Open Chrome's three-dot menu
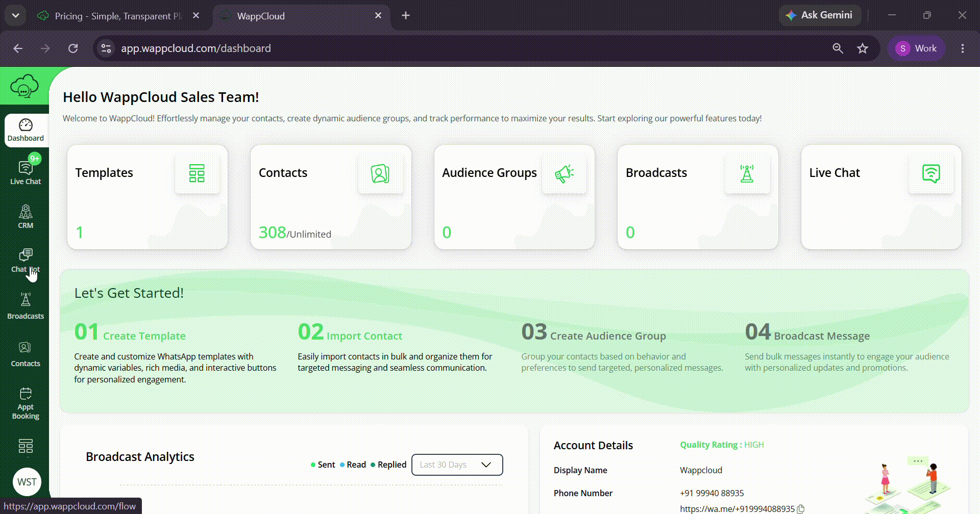The image size is (980, 514). click(x=963, y=48)
